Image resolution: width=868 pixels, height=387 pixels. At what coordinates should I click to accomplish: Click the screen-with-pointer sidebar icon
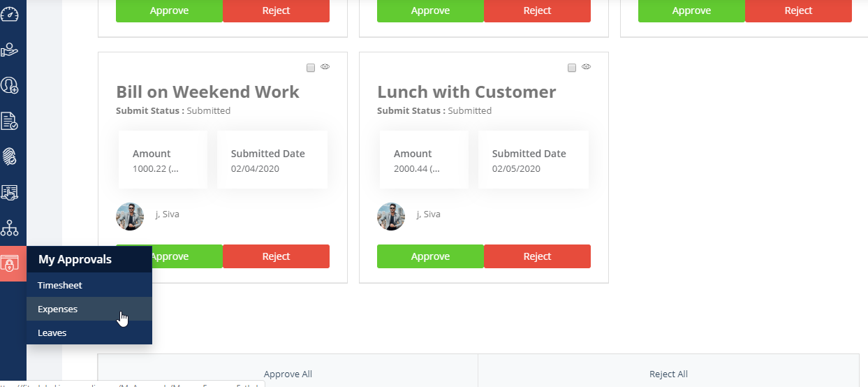9,192
